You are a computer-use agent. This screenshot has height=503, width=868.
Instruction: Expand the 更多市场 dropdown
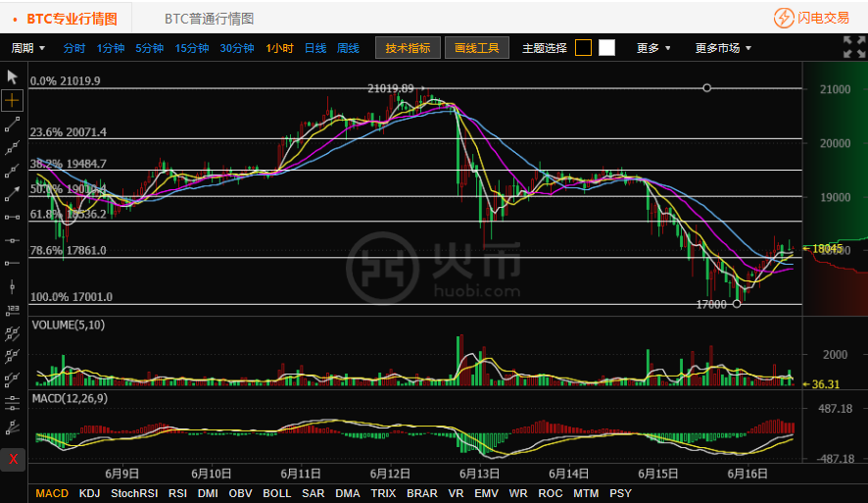(723, 48)
